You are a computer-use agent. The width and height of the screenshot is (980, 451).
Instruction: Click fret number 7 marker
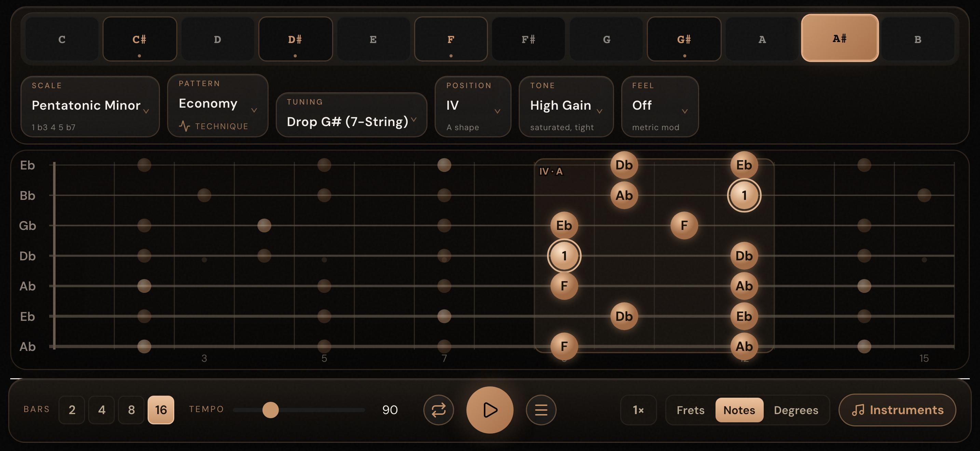[x=444, y=358]
